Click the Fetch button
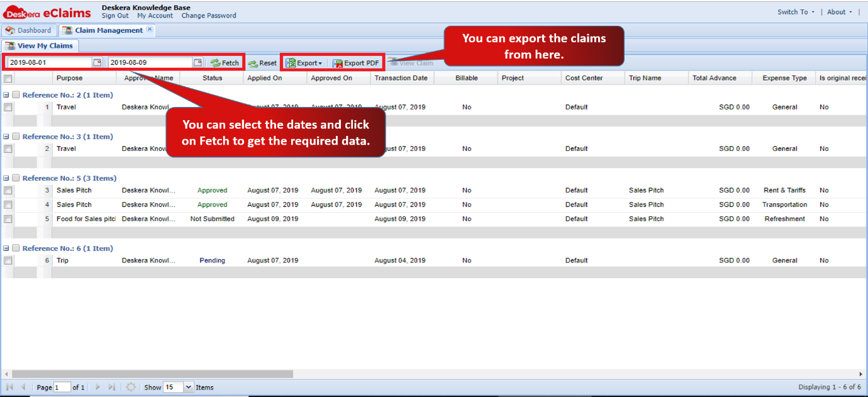The height and width of the screenshot is (397, 868). 225,63
